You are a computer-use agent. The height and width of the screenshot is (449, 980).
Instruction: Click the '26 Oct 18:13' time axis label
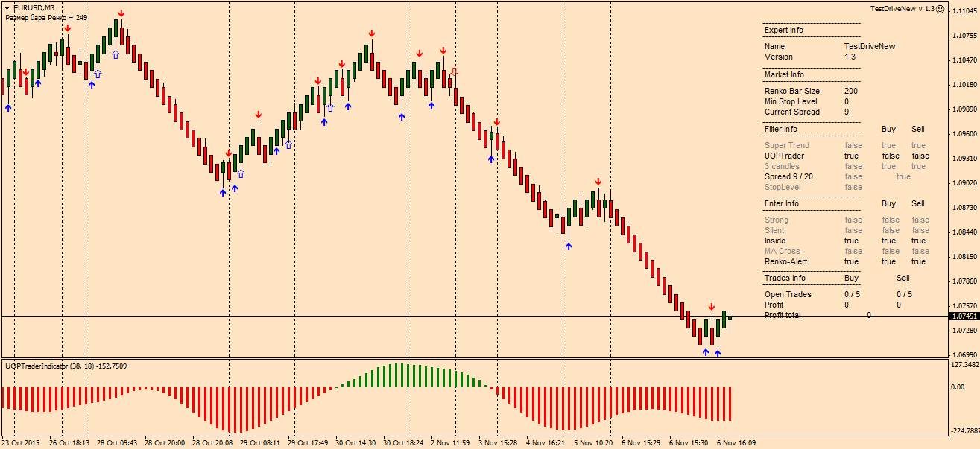coord(69,442)
